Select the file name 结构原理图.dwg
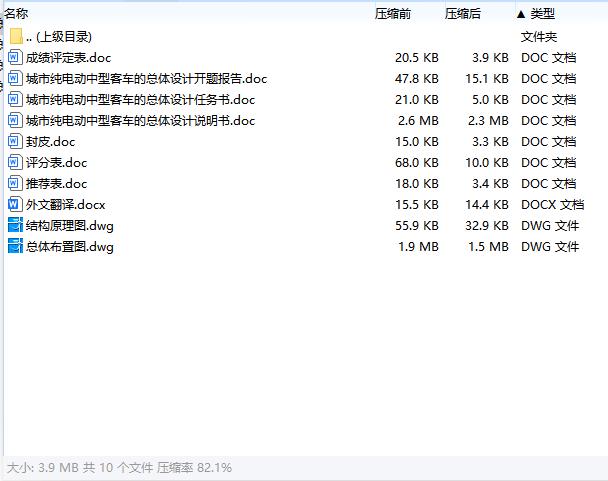This screenshot has height=481, width=608. pyautogui.click(x=70, y=226)
